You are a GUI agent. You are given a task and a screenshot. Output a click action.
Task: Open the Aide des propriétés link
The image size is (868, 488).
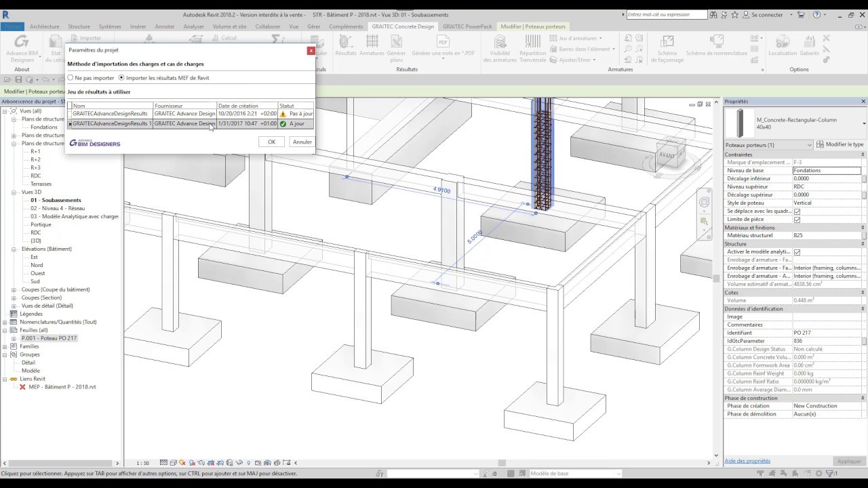pos(747,461)
